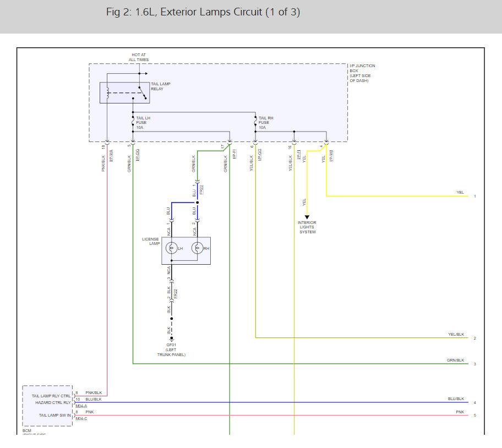502x448 pixels.
Task: Click the 'BLU/BLK' label beside BCM pin 10
Action: point(94,400)
